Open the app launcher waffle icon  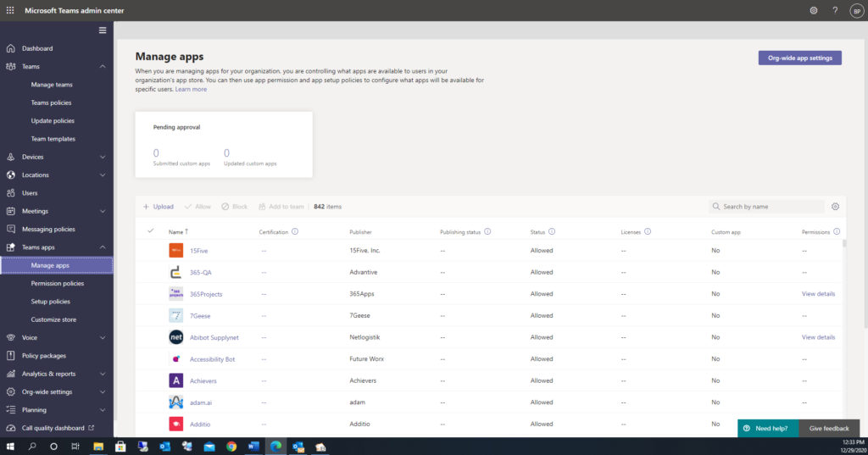pos(10,10)
